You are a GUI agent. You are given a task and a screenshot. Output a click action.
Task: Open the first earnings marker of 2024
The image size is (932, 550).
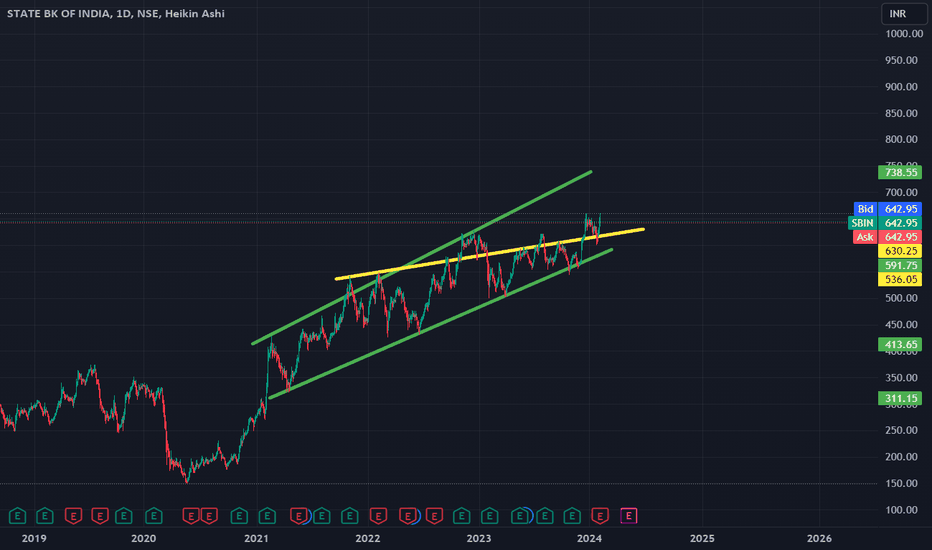(600, 516)
